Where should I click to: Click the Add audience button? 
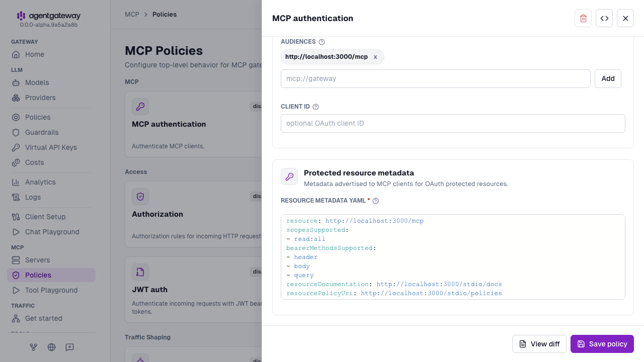click(x=608, y=78)
